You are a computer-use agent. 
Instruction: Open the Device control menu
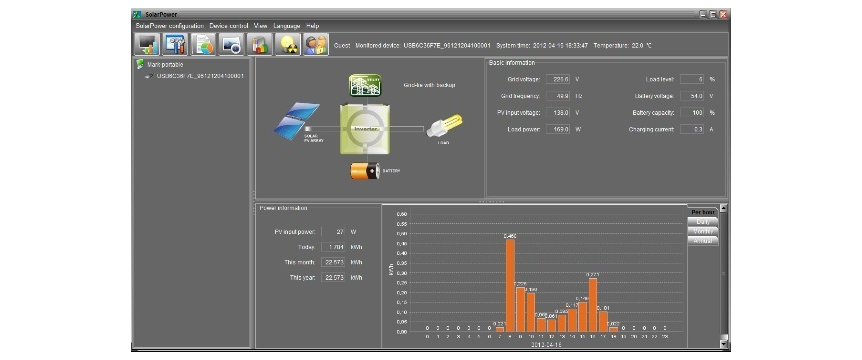click(x=229, y=26)
